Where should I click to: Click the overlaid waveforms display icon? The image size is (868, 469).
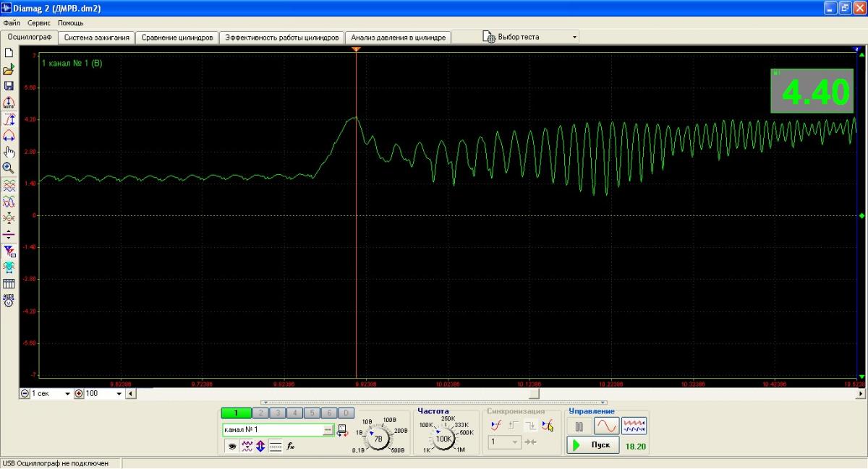click(x=9, y=202)
